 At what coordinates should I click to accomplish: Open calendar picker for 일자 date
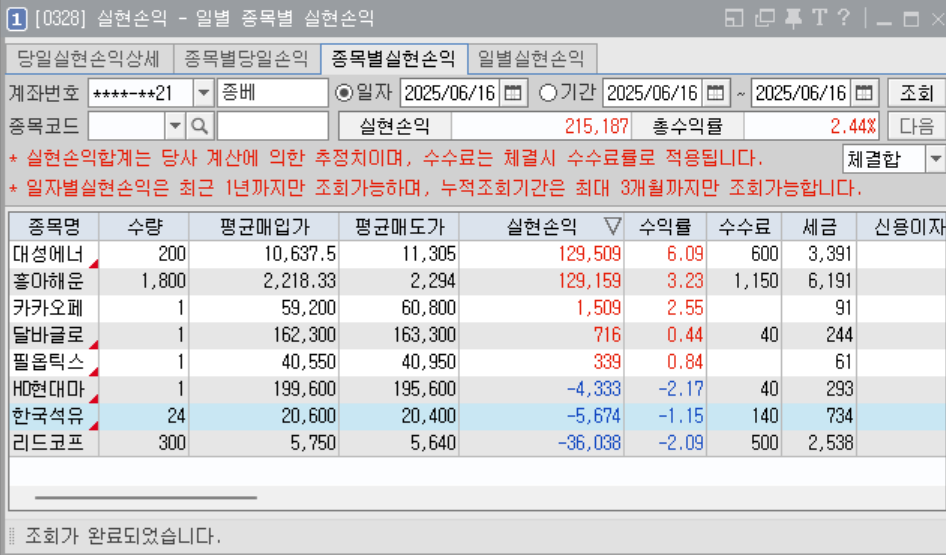(513, 93)
